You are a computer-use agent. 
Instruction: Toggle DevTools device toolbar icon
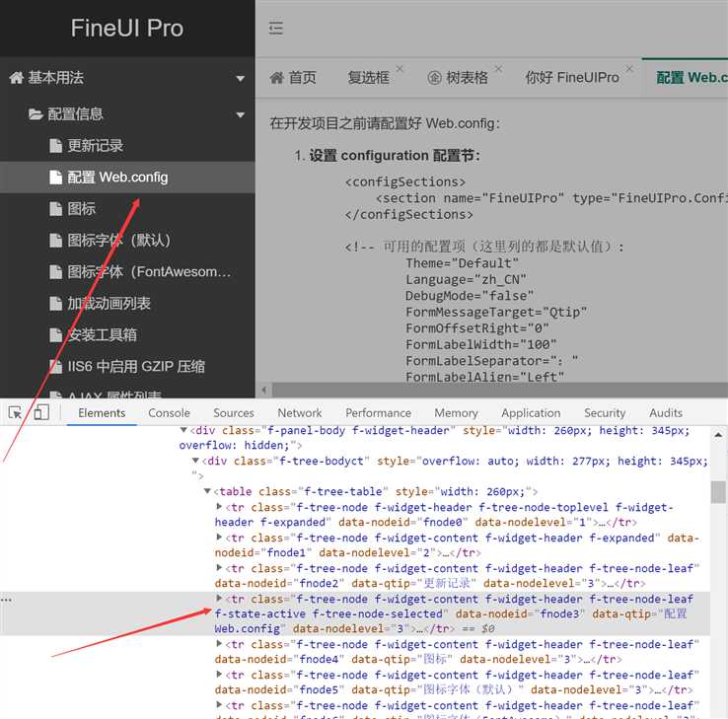click(x=41, y=412)
